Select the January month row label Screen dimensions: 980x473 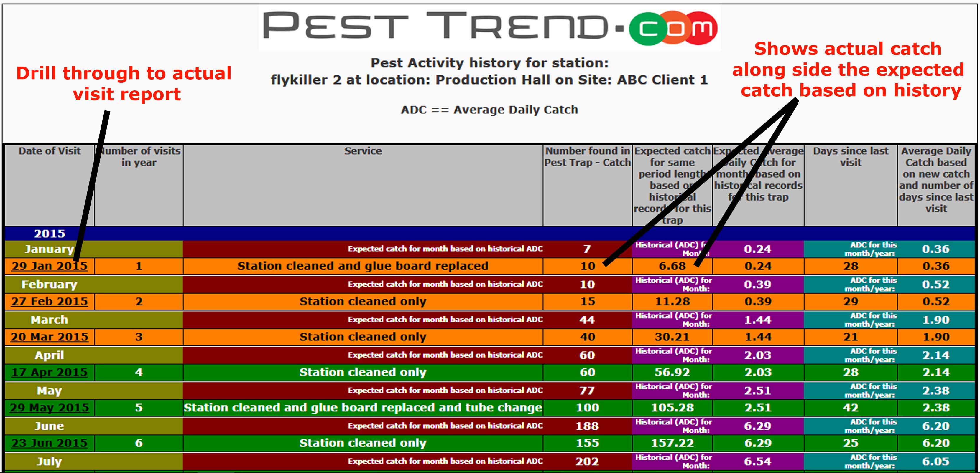50,249
